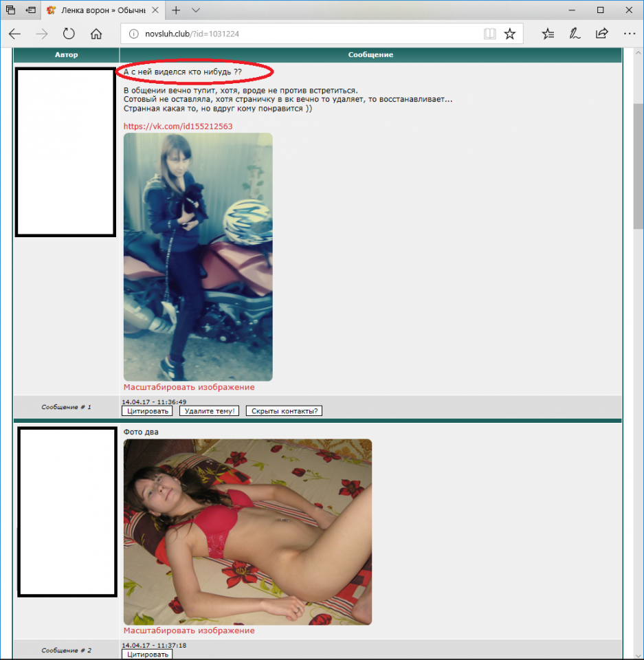The width and height of the screenshot is (644, 660).
Task: Click the Make a Web Note pen icon
Action: [x=574, y=34]
